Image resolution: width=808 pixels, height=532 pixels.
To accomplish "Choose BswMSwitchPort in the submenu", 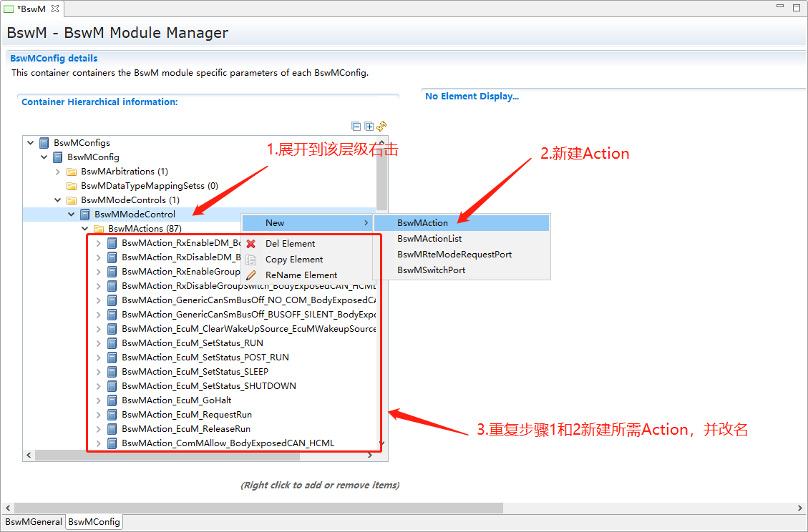I will coord(431,270).
